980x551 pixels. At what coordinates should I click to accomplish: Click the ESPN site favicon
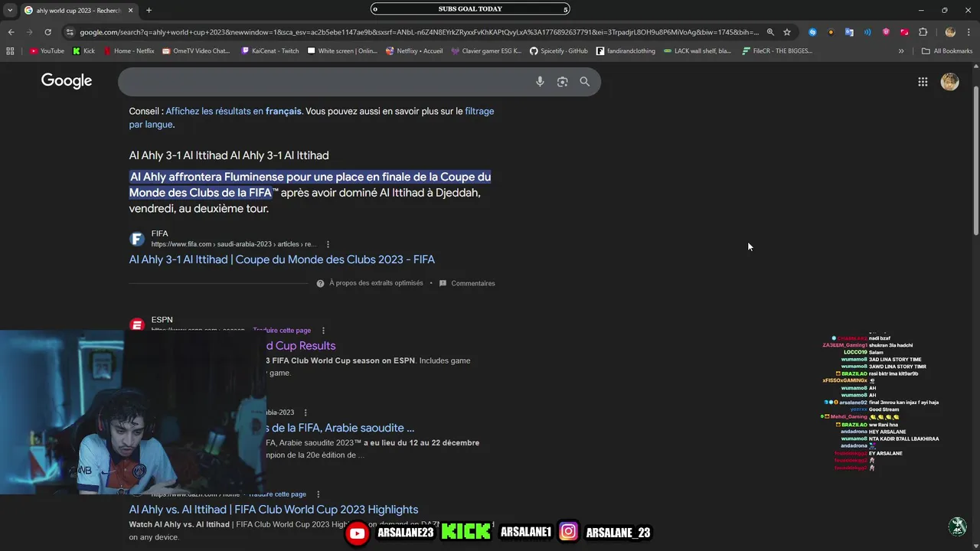[x=137, y=325]
